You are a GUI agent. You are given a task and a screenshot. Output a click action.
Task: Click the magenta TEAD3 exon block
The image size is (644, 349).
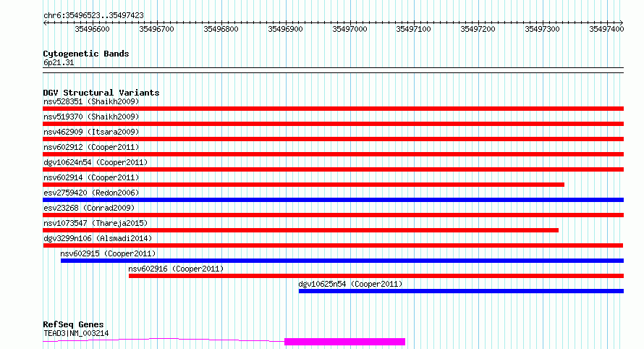point(344,342)
